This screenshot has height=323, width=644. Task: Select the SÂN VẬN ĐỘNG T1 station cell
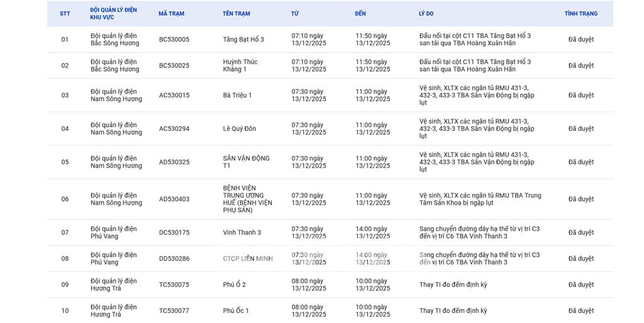[246, 162]
